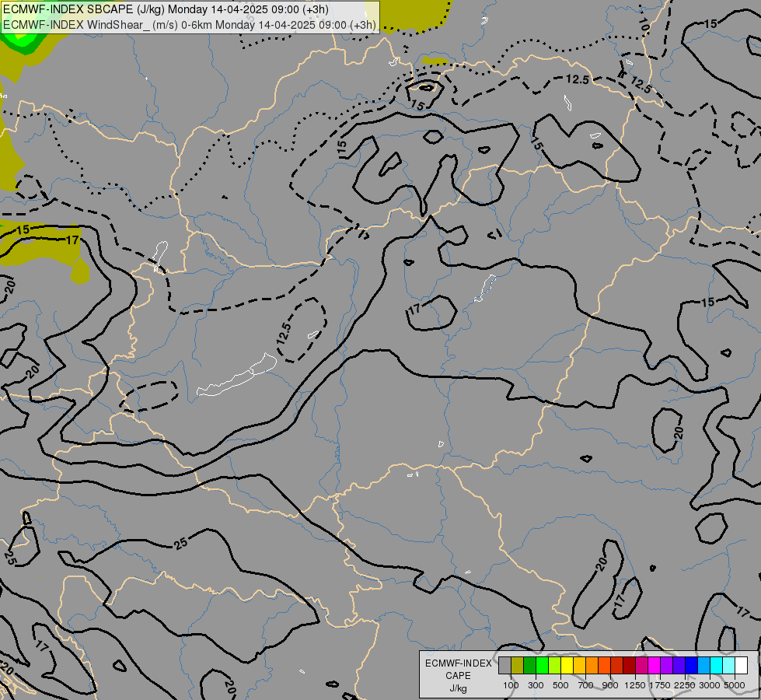Click the SBCAPE title line in the header
Viewport: 761px width, 700px height.
(x=166, y=9)
